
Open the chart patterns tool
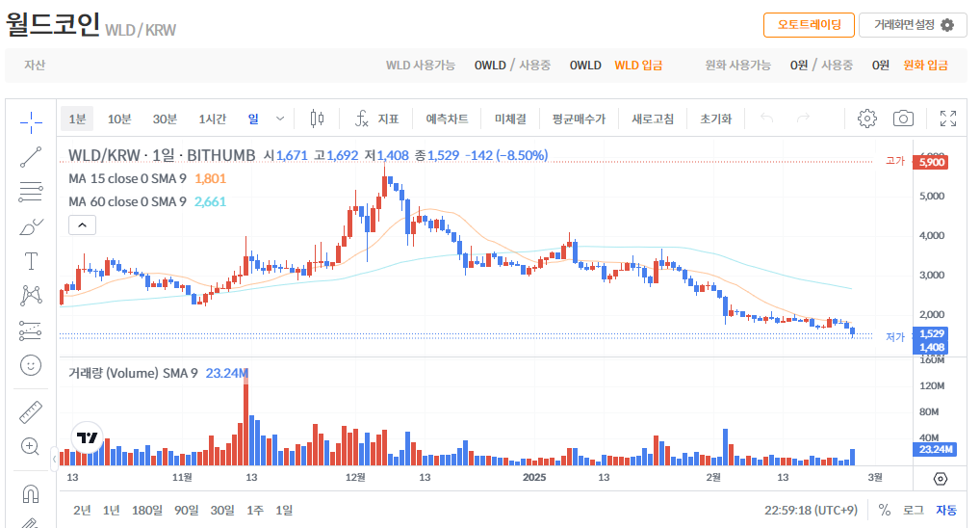point(31,295)
